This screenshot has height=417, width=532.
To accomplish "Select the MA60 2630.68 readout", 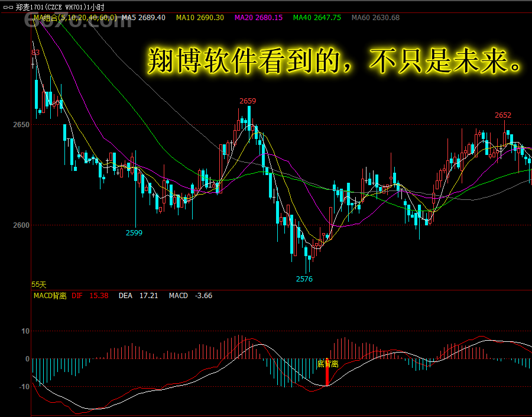I will [375, 18].
